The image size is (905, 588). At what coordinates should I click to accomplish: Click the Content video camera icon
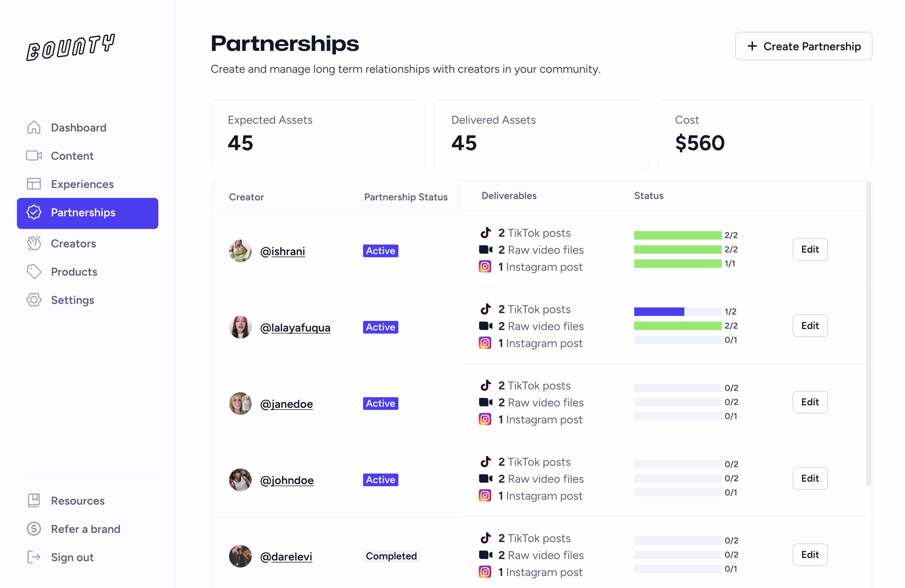[34, 155]
